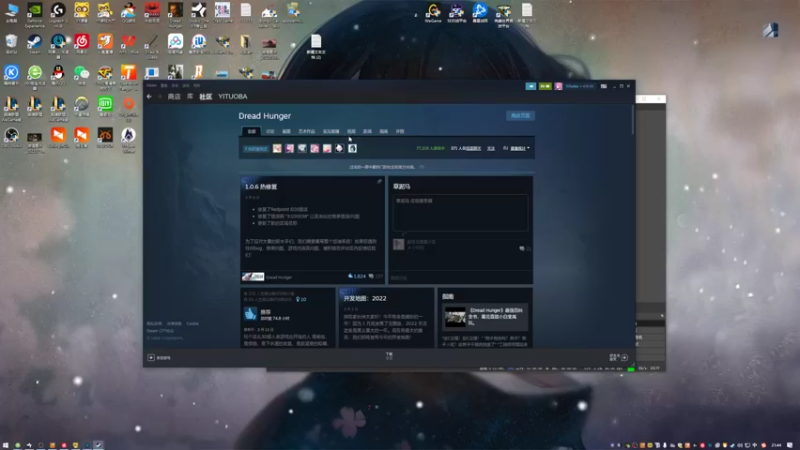Switch to the 实况直播 broadcasts tab
The width and height of the screenshot is (800, 450).
pos(331,131)
